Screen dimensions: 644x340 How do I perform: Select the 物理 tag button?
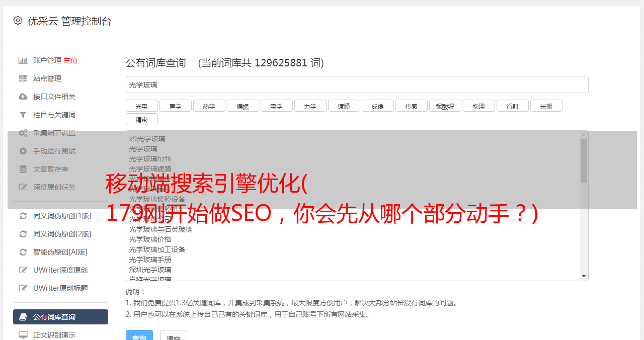478,106
